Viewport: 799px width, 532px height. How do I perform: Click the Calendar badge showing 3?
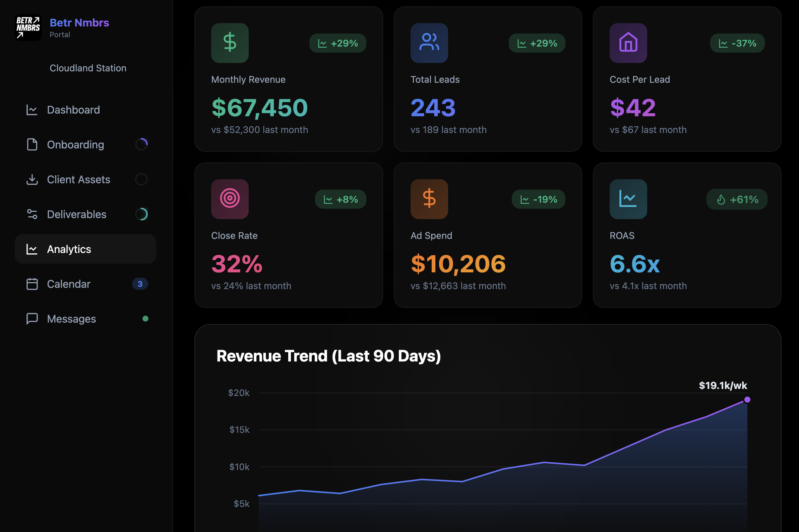click(140, 284)
